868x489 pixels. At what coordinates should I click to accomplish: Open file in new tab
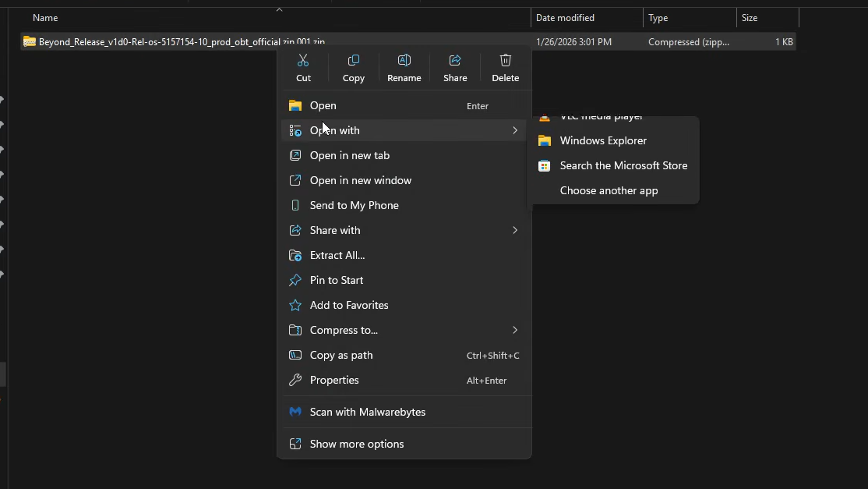coord(349,155)
